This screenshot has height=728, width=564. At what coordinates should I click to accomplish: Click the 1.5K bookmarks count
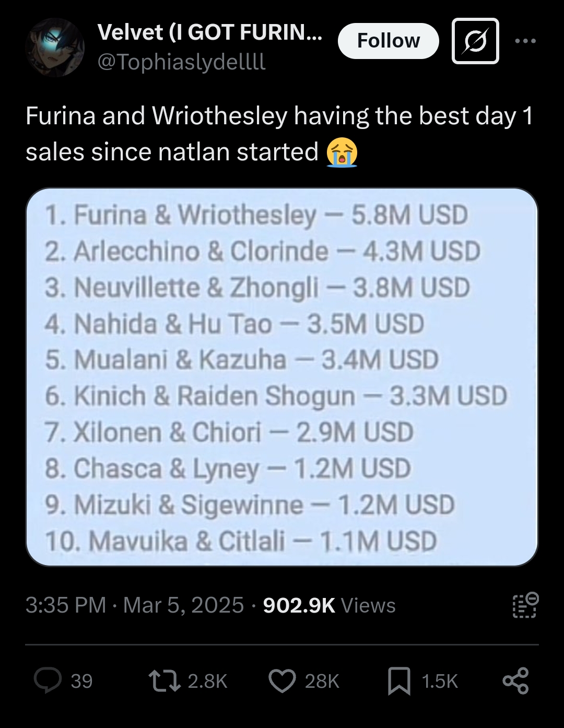coord(440,682)
